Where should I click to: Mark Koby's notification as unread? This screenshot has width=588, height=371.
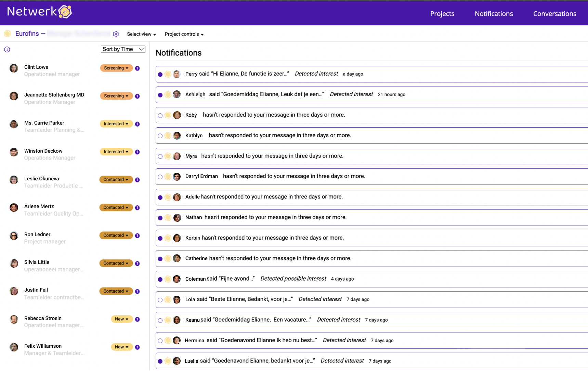[160, 116]
